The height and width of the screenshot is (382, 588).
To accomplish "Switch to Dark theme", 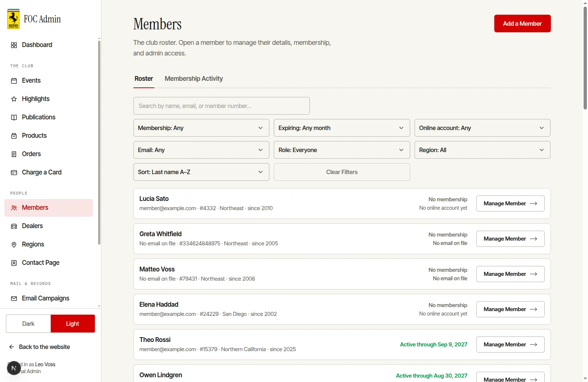I will 28,324.
